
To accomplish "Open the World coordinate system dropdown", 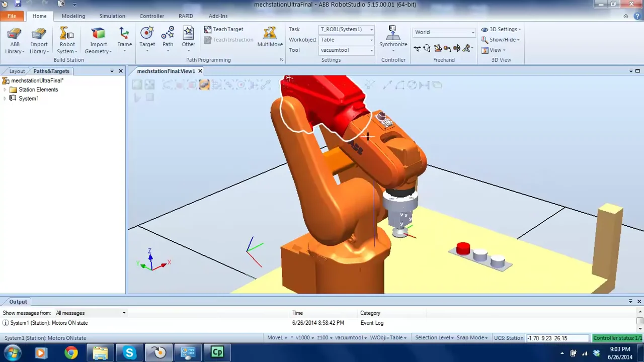I will (x=444, y=32).
